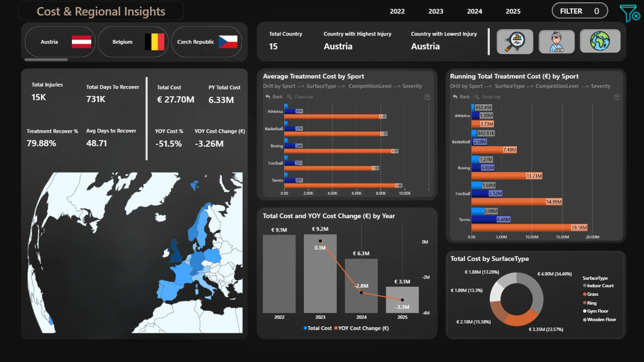This screenshot has width=644, height=362.
Task: Open the injury analysis magnifier icon page
Action: (515, 42)
